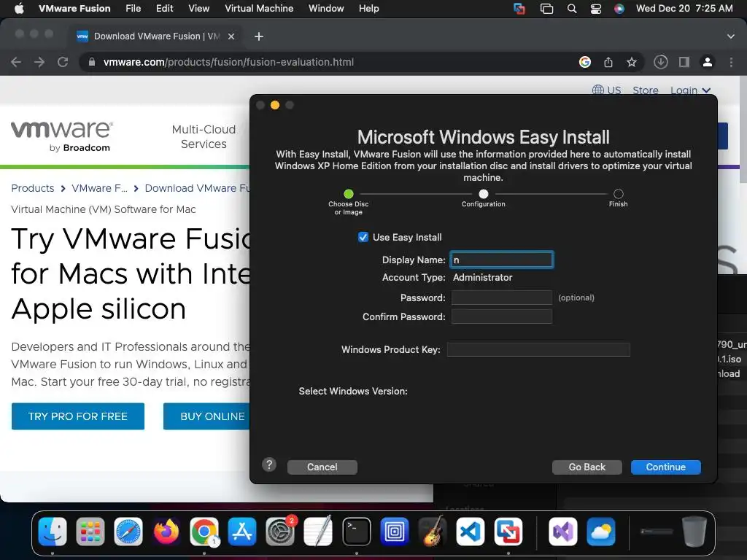Screen dimensions: 747x560
Task: Expand Chrome tab search chevron
Action: tap(731, 36)
